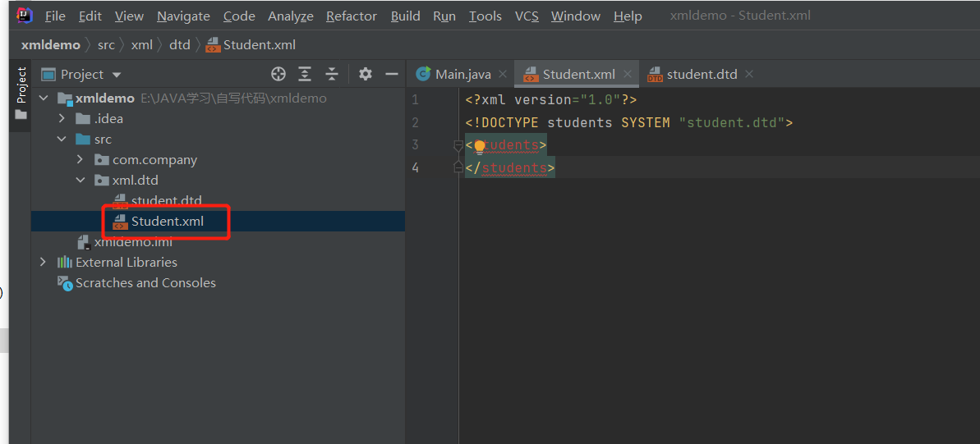The image size is (980, 444).
Task: Open the Run menu
Action: pyautogui.click(x=444, y=16)
